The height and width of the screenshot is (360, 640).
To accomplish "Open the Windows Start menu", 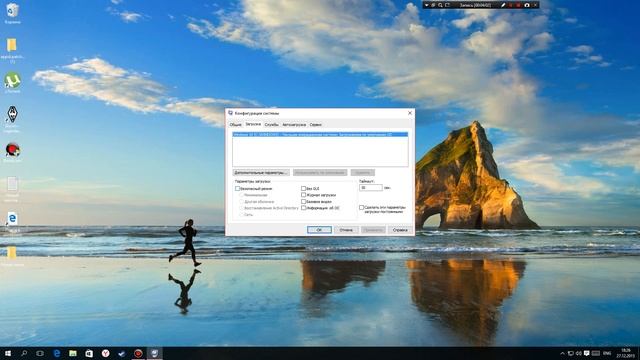I will click(7, 353).
